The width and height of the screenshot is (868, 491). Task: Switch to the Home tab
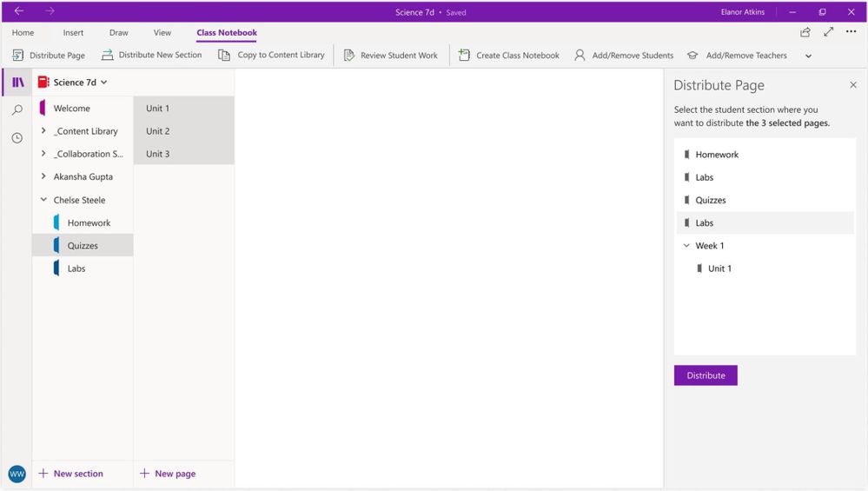click(x=23, y=33)
